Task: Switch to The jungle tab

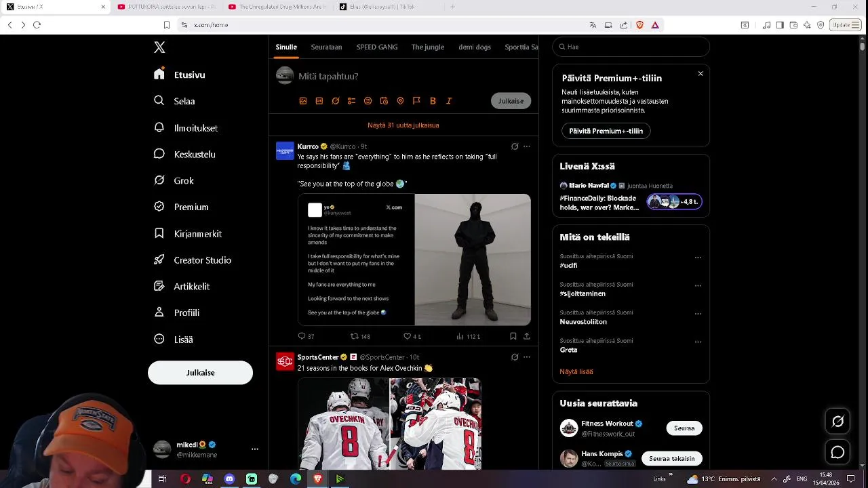Action: tap(428, 47)
